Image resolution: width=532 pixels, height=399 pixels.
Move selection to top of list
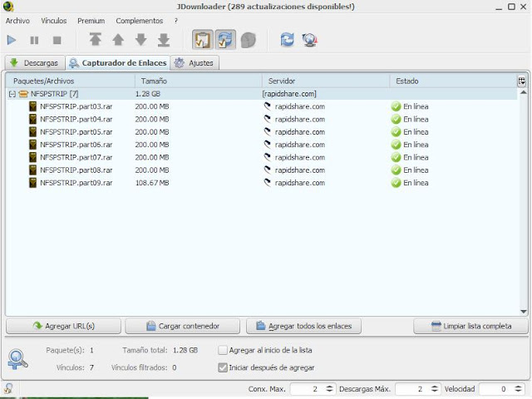pos(96,39)
